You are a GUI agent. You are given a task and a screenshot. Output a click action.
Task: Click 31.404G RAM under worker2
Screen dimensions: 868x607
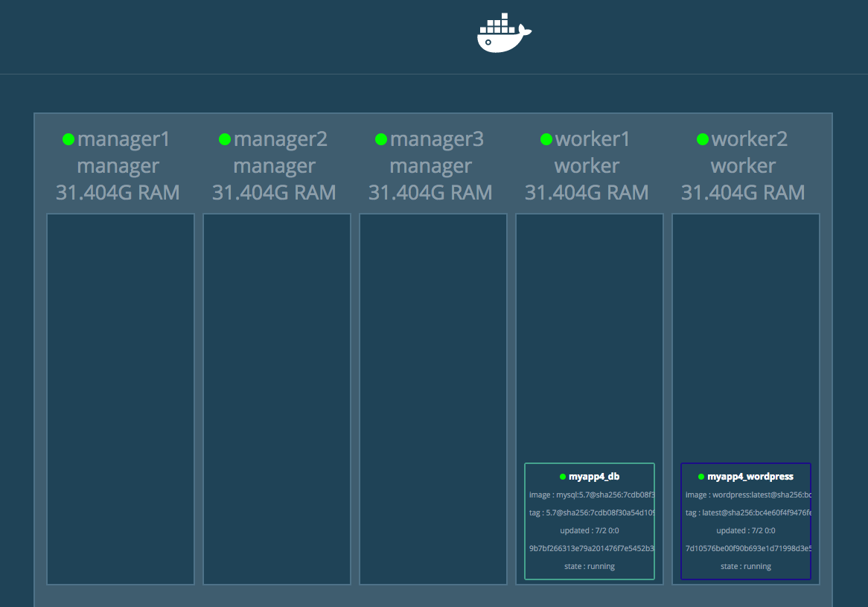pos(743,193)
